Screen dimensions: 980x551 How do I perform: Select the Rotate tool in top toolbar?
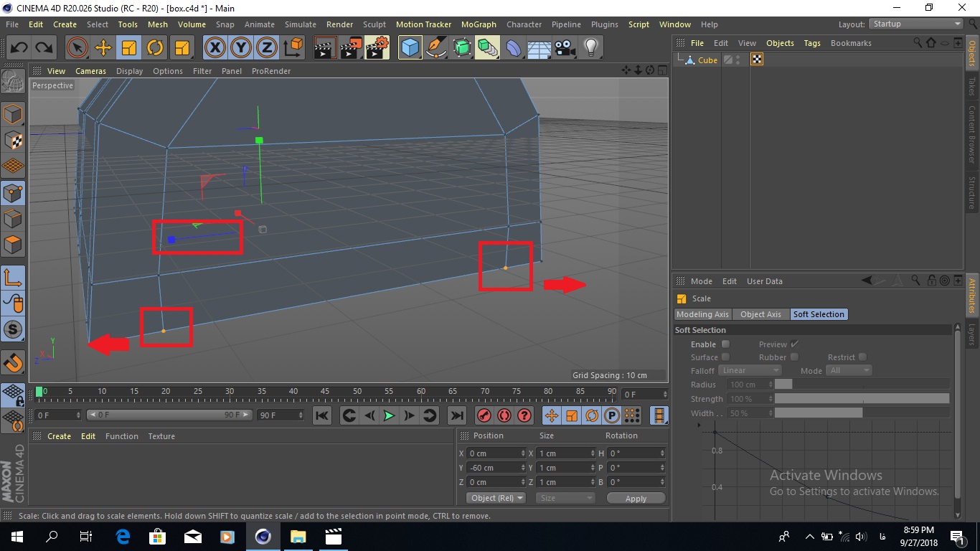(155, 48)
